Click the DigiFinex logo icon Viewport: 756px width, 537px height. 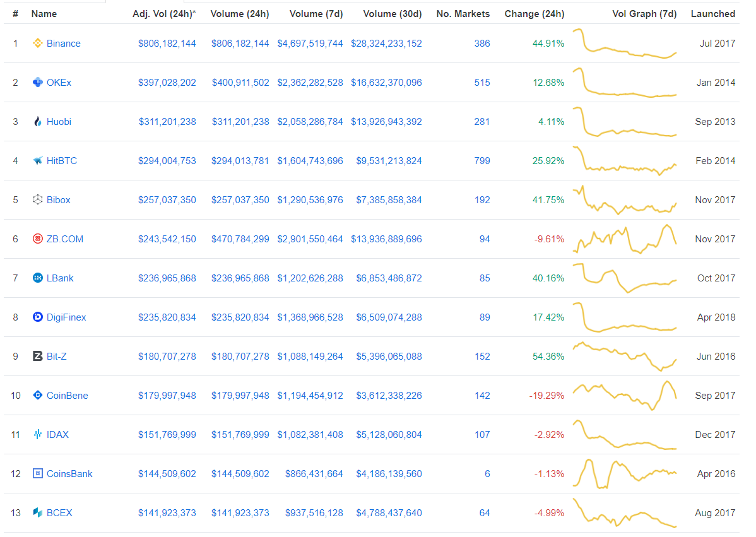[38, 317]
